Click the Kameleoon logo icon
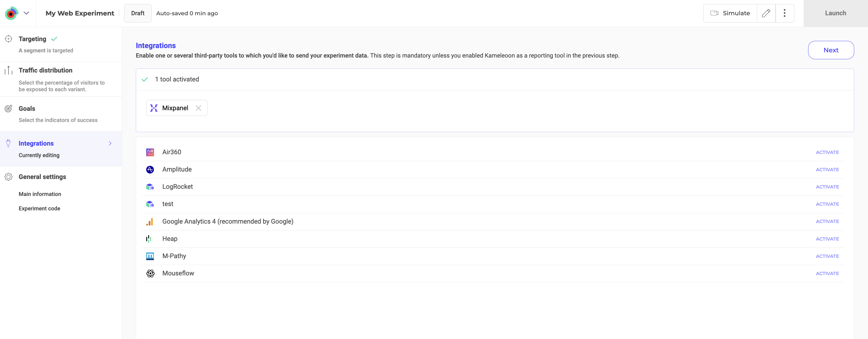Screen dimensions: 868x339 [x=11, y=14]
